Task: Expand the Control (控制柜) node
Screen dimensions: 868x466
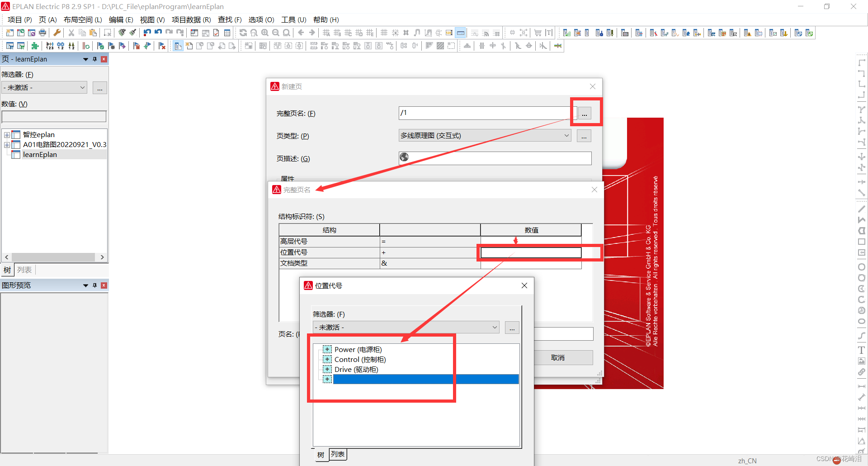Action: [327, 359]
